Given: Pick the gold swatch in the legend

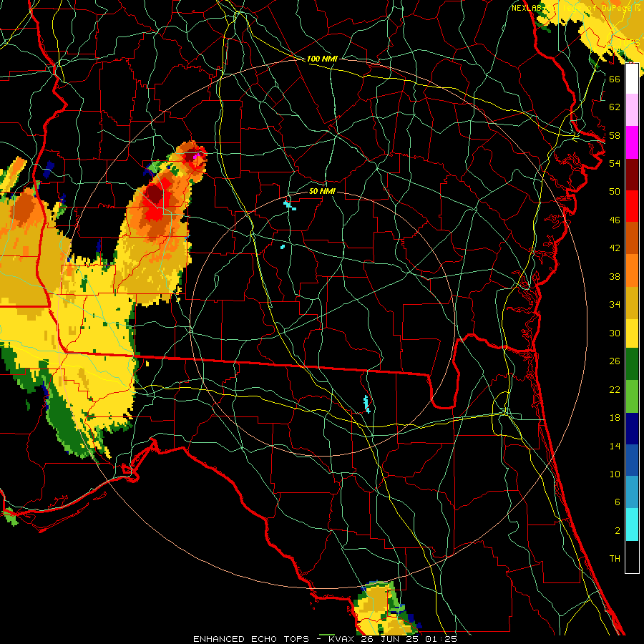Looking at the screenshot, I should [632, 302].
